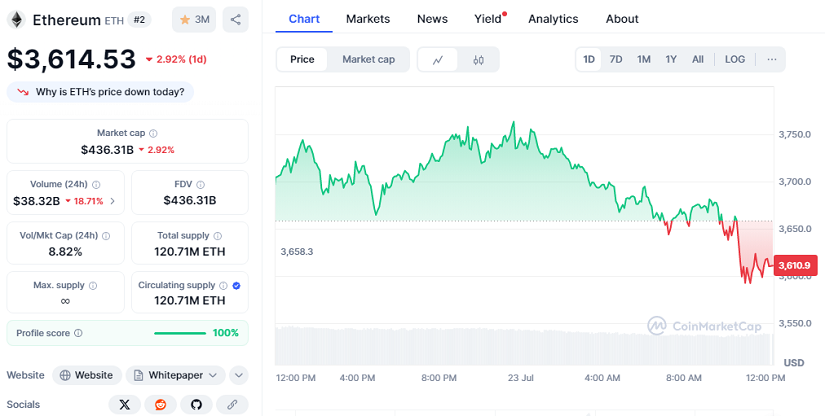Image resolution: width=825 pixels, height=416 pixels.
Task: Click the 100% profile score value
Action: pyautogui.click(x=226, y=333)
